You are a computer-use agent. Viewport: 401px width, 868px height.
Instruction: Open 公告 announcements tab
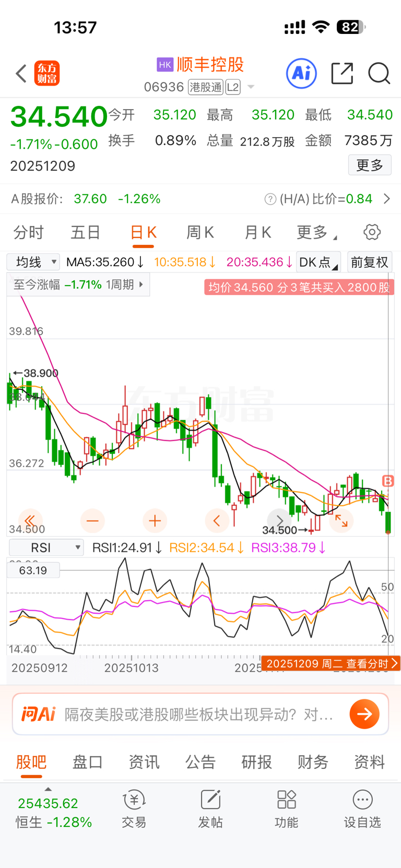200,763
